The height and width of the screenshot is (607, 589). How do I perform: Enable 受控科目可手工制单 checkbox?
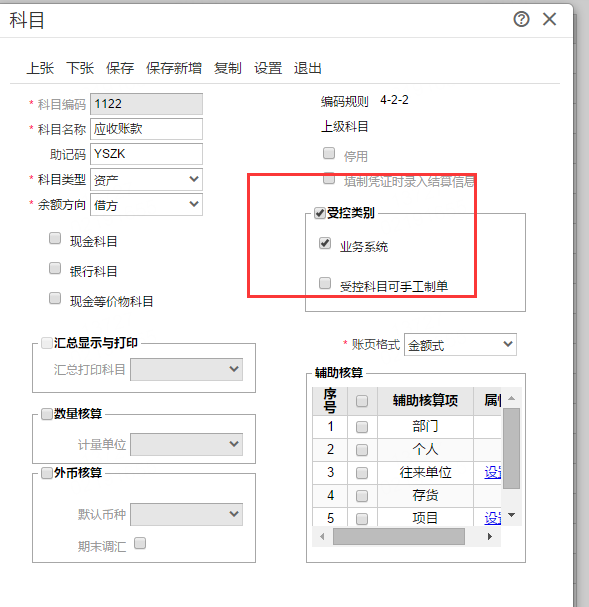[x=325, y=283]
